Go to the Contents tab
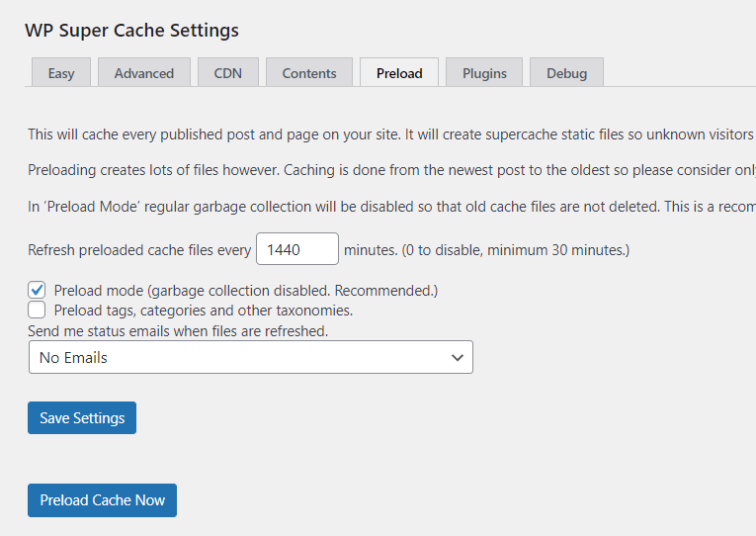Viewport: 756px width, 536px height. (309, 73)
